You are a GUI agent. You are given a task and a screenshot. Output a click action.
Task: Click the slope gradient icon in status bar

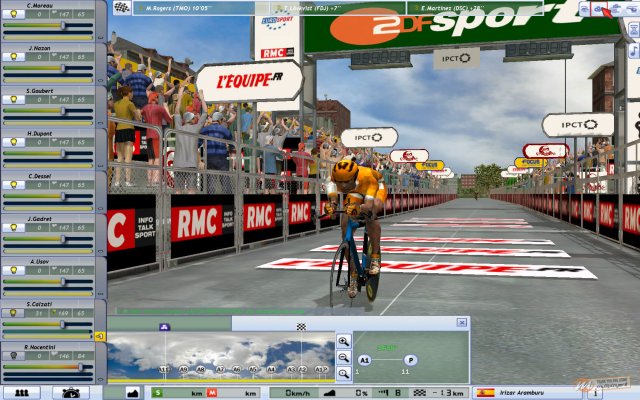pyautogui.click(x=329, y=393)
